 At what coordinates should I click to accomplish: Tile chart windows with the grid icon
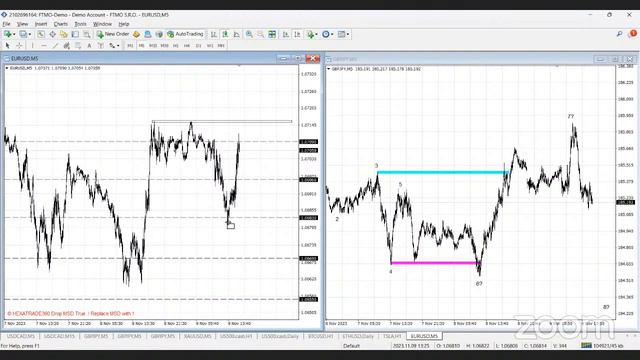[272, 34]
